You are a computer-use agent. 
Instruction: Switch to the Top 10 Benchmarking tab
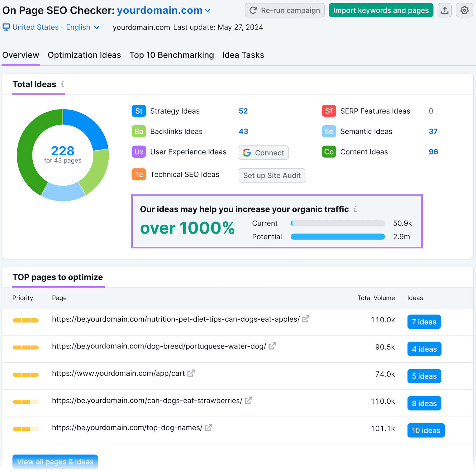click(x=171, y=55)
